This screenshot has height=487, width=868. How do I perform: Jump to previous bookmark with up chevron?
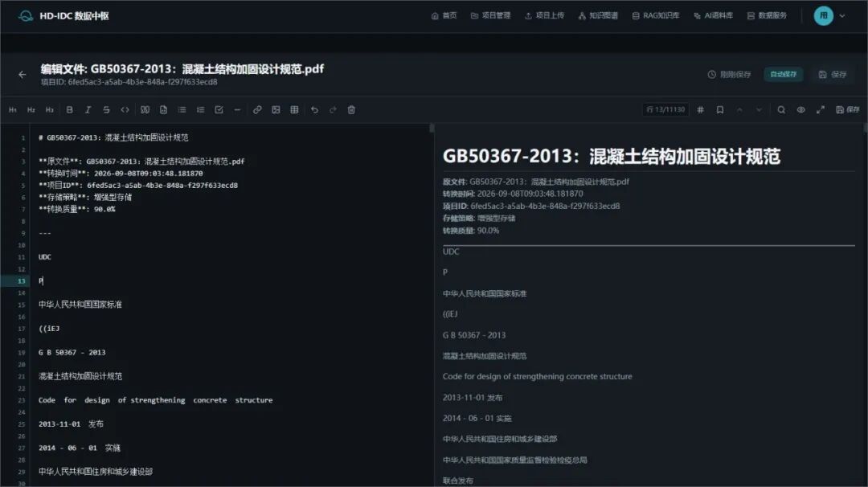[739, 109]
